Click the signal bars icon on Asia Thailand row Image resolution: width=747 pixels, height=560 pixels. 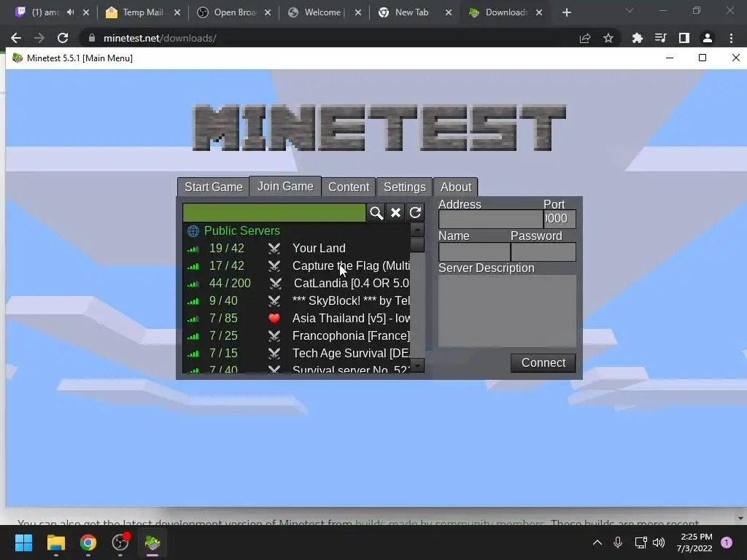tap(193, 319)
